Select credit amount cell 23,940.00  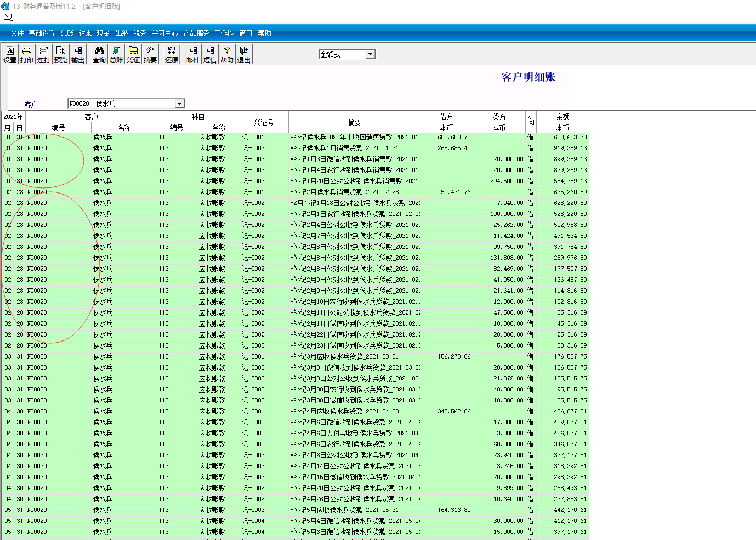click(x=499, y=456)
